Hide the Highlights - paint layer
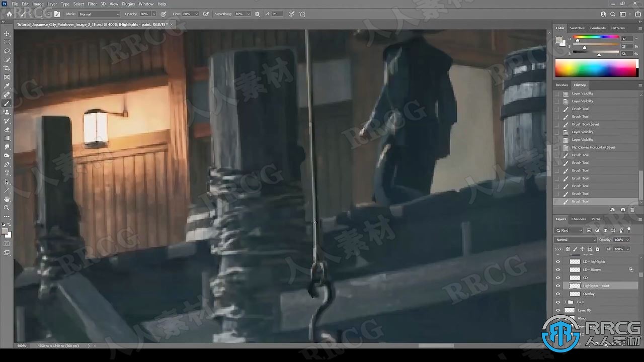644x362 pixels. (557, 286)
